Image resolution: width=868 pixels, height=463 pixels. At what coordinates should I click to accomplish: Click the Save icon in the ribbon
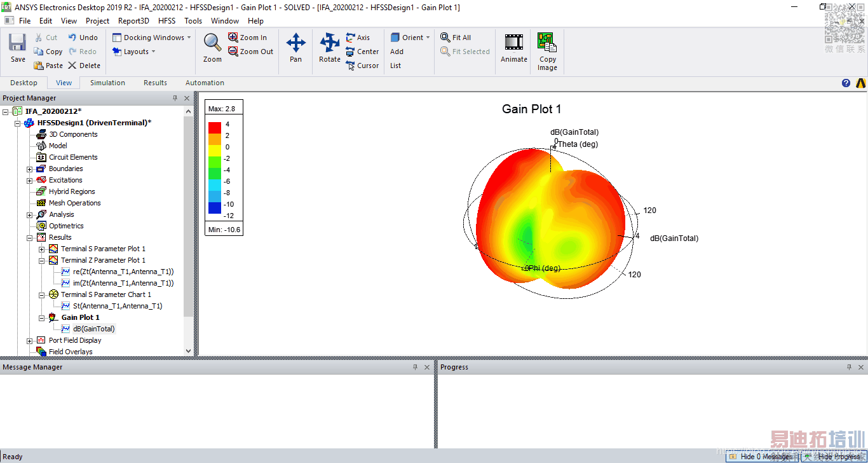18,43
